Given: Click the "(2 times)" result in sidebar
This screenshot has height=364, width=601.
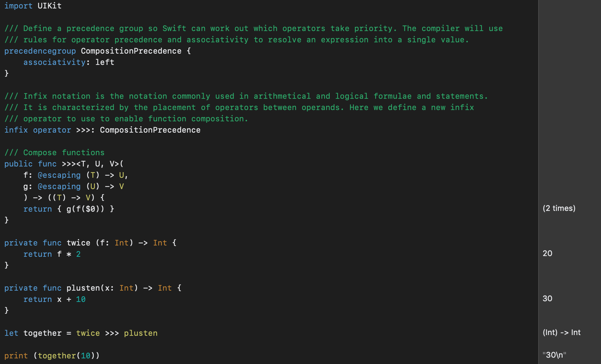Looking at the screenshot, I should (559, 208).
